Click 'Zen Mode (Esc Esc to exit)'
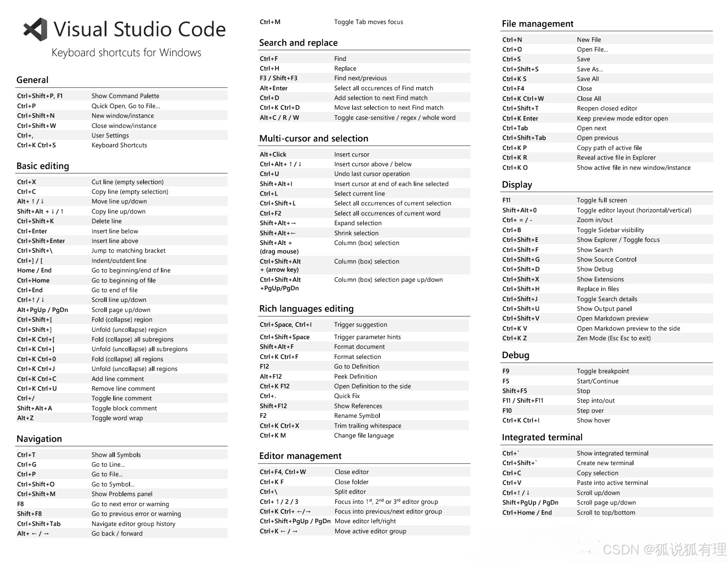 (614, 338)
